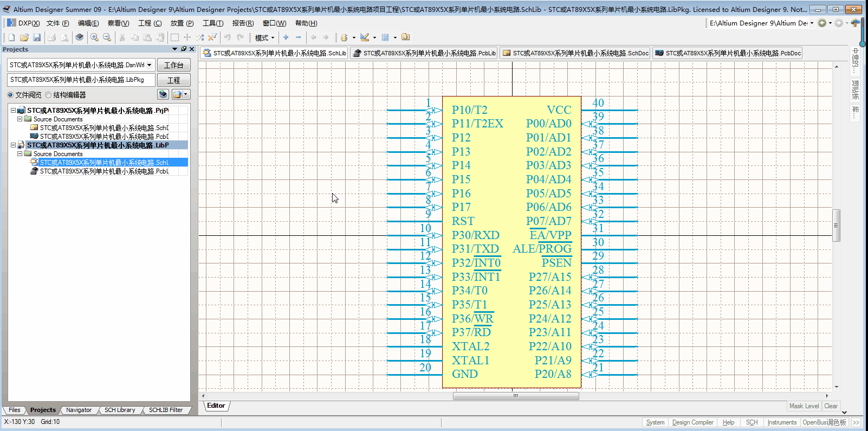Collapse Source Documents under the .PrjPcb project
The height and width of the screenshot is (431, 868).
(20, 119)
